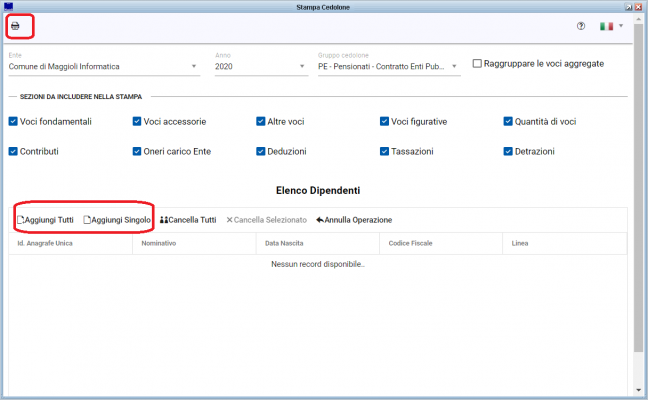Click the restore window button in the title bar
Image resolution: width=648 pixels, height=400 pixels.
629,7
